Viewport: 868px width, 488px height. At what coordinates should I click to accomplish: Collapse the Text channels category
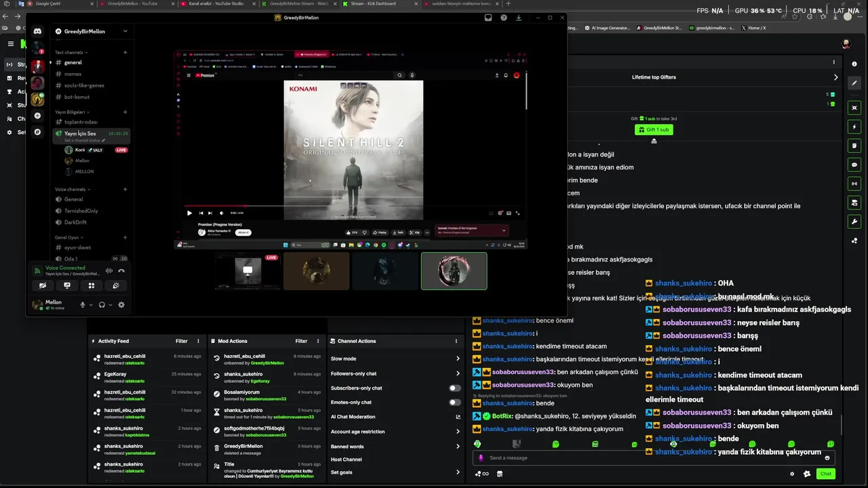point(71,52)
